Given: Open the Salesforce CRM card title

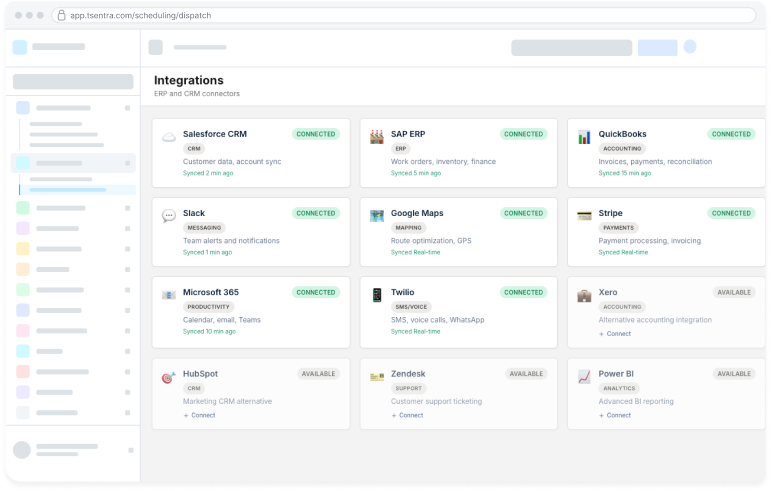Looking at the screenshot, I should [x=215, y=134].
